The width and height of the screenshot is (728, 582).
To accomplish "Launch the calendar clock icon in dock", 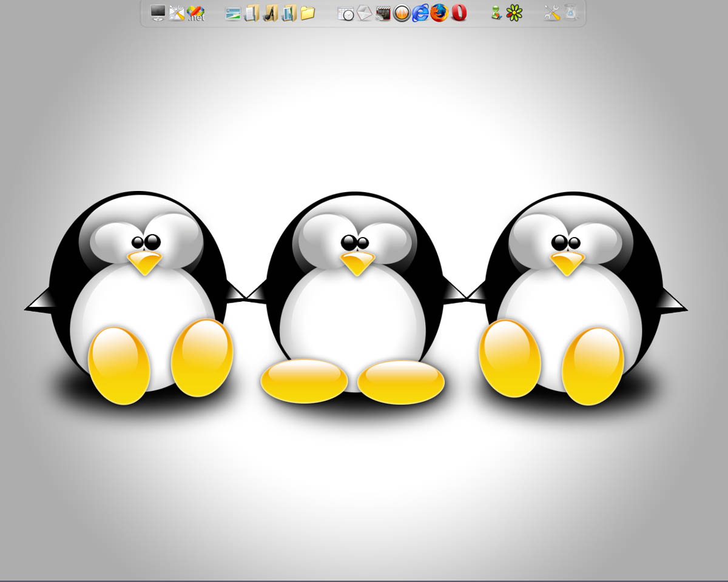I will point(346,13).
